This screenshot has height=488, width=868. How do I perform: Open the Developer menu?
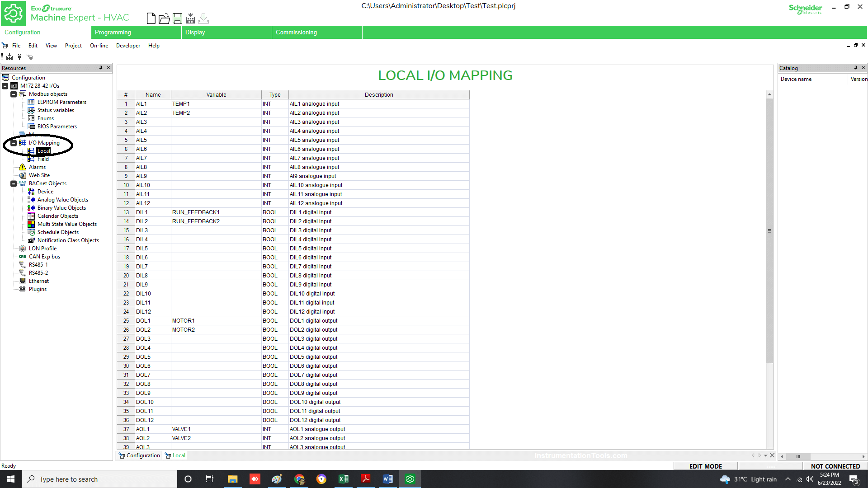click(128, 46)
